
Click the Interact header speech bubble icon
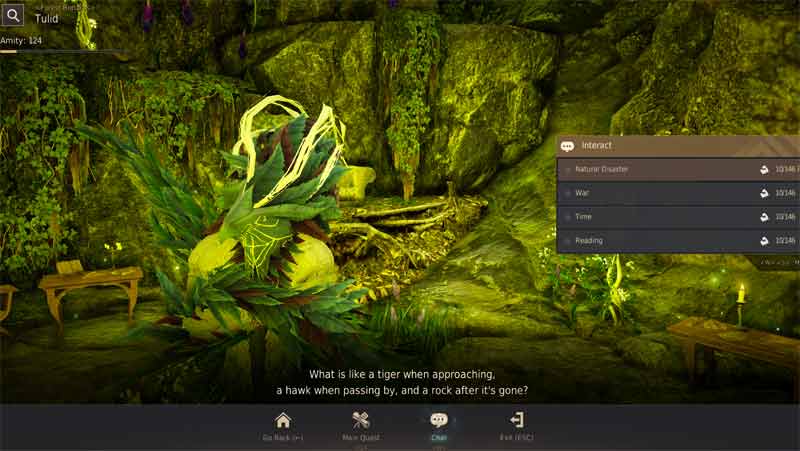(x=567, y=146)
